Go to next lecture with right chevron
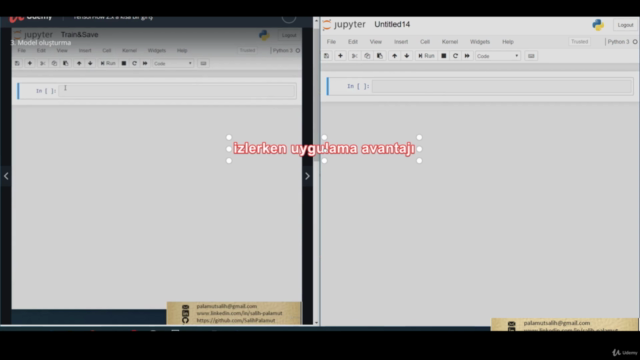 tap(307, 176)
